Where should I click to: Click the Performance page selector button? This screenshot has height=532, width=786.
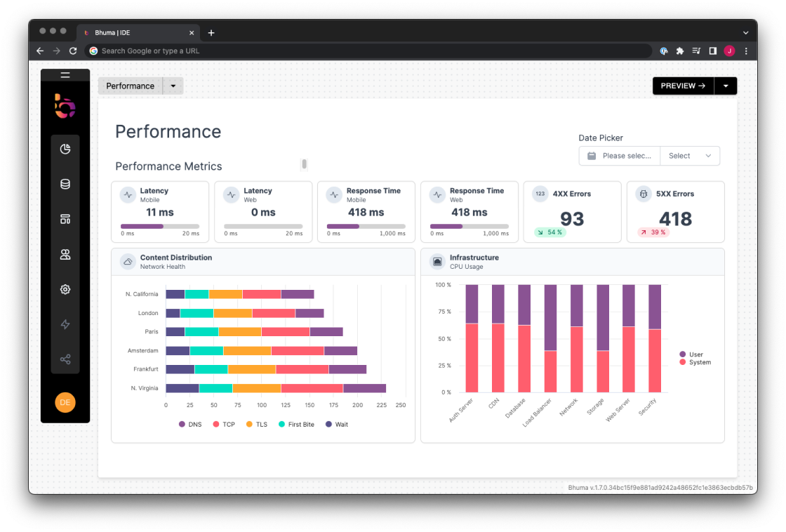[131, 86]
